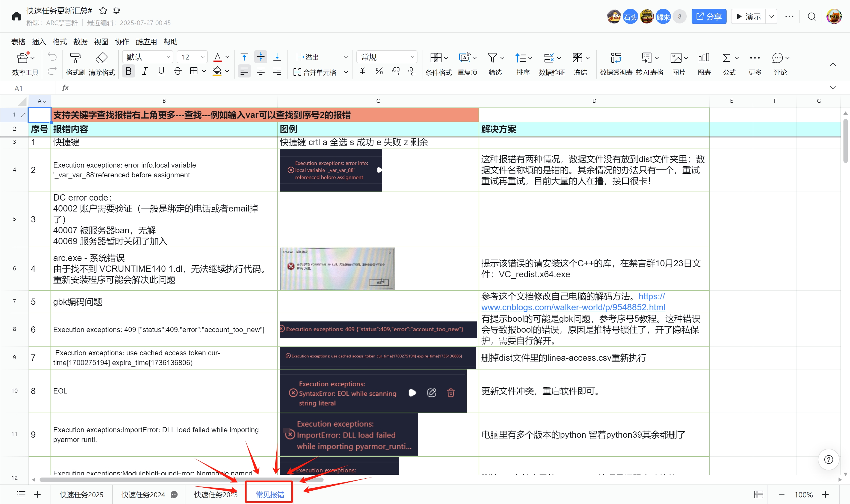
Task: Click the strikethrough text icon
Action: click(178, 71)
